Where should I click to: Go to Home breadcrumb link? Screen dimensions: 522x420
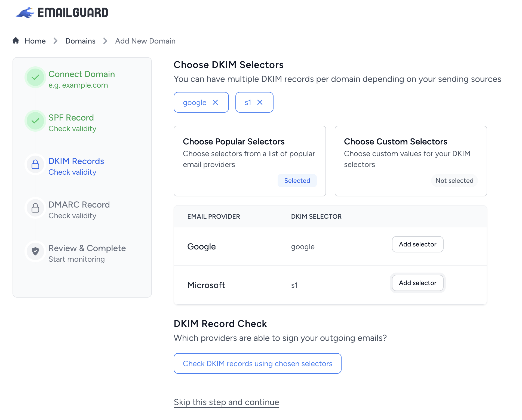click(35, 41)
